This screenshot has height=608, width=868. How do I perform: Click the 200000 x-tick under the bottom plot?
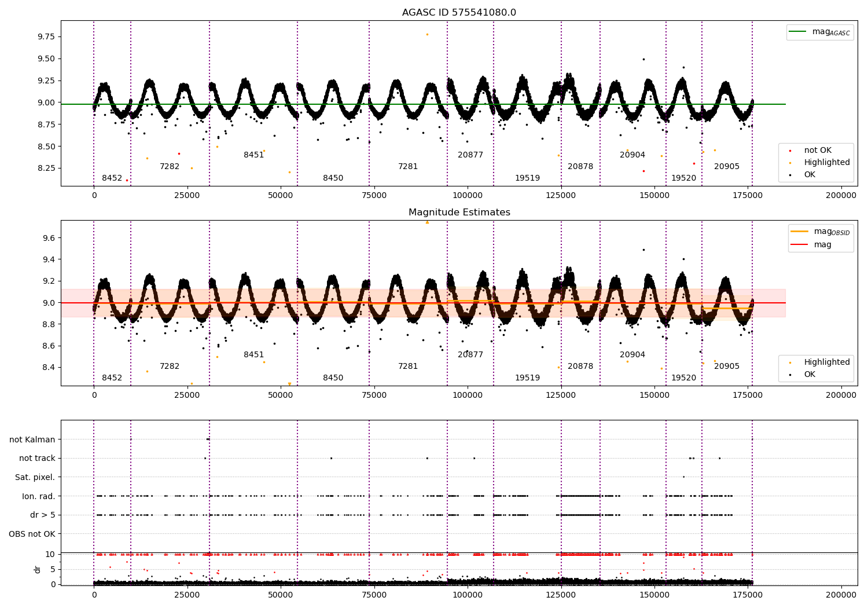[841, 595]
